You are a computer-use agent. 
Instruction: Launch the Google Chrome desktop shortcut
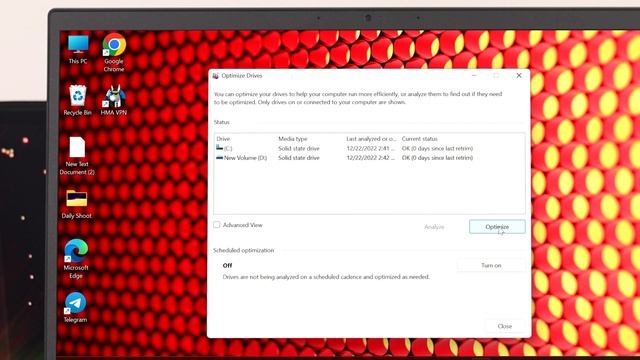pyautogui.click(x=114, y=53)
